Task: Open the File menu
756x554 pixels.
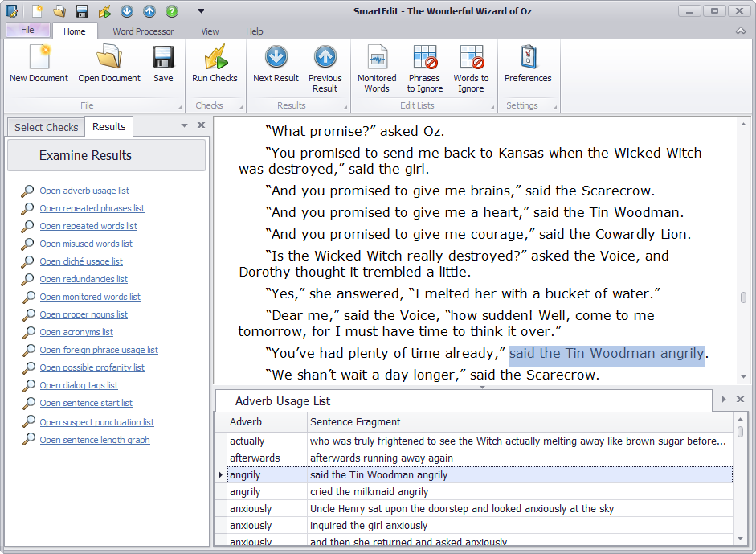Action: coord(27,31)
